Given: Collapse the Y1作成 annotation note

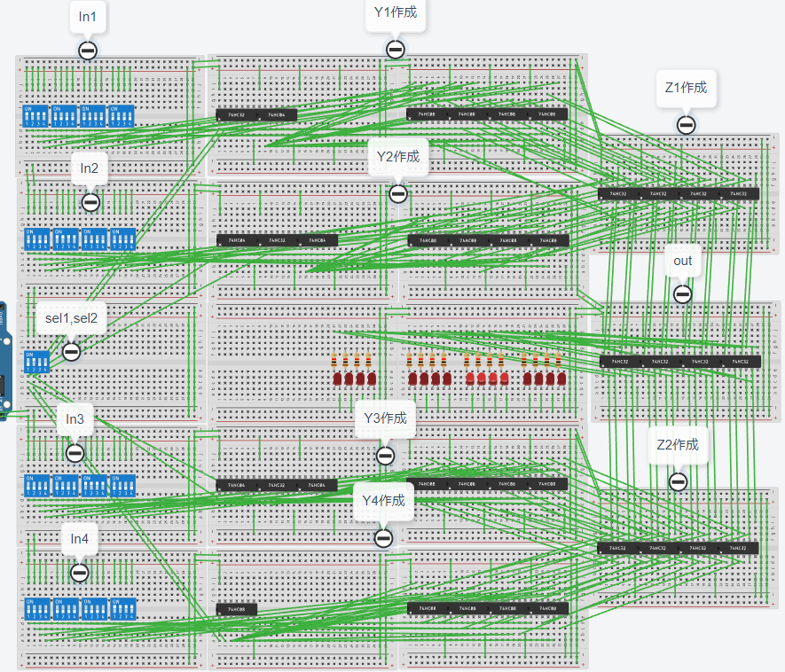Looking at the screenshot, I should (396, 50).
